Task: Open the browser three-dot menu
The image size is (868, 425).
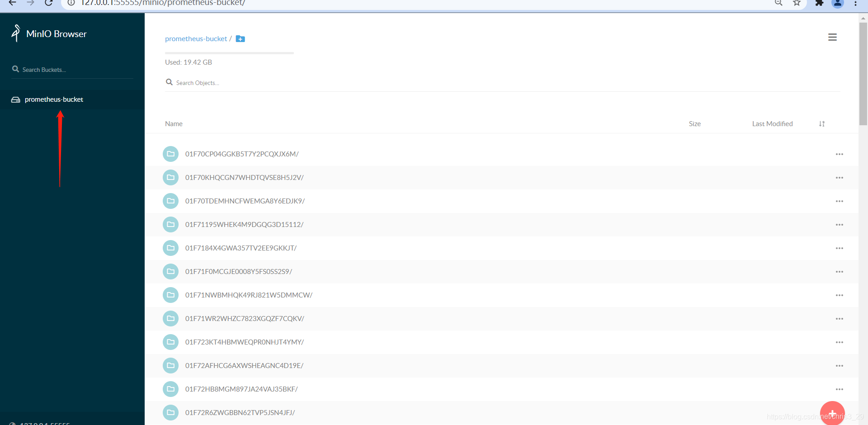Action: point(855,3)
